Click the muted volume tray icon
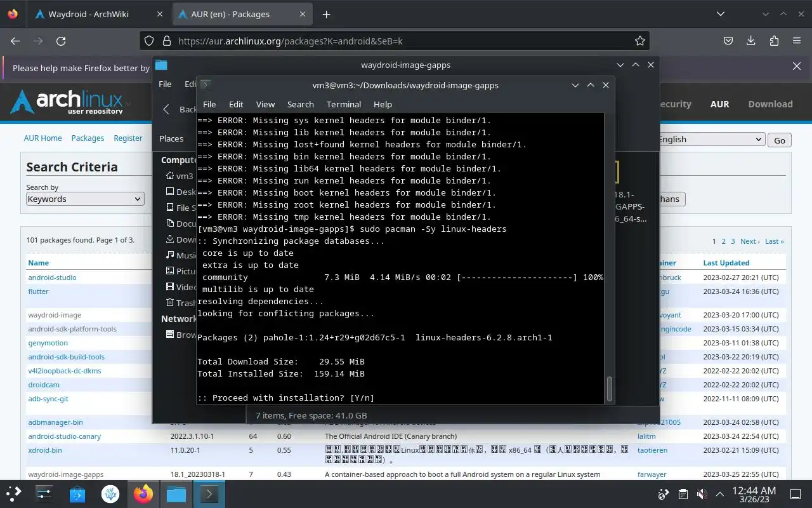This screenshot has height=508, width=812. tap(702, 494)
